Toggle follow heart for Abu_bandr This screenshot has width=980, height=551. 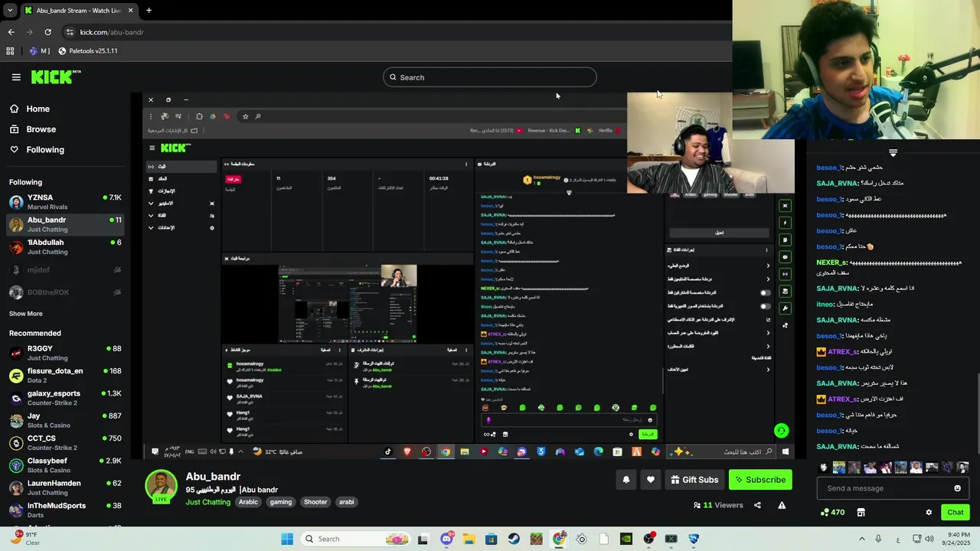click(651, 480)
